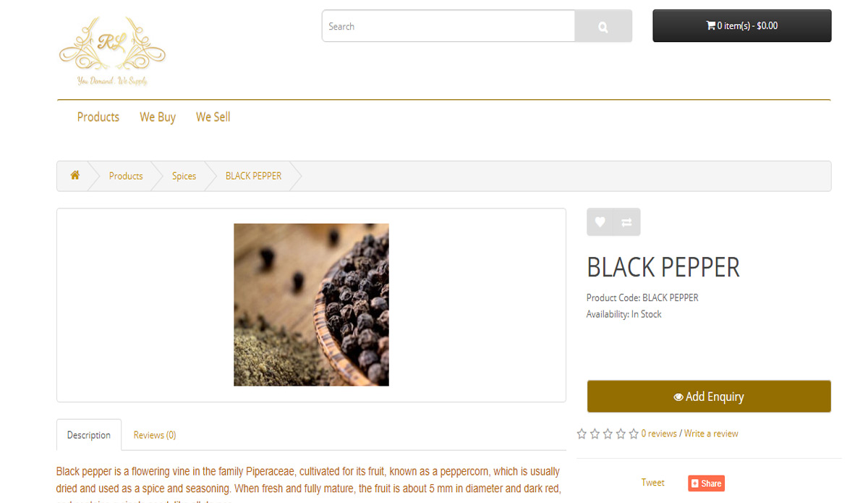
Task: Select the Description tab
Action: [89, 435]
